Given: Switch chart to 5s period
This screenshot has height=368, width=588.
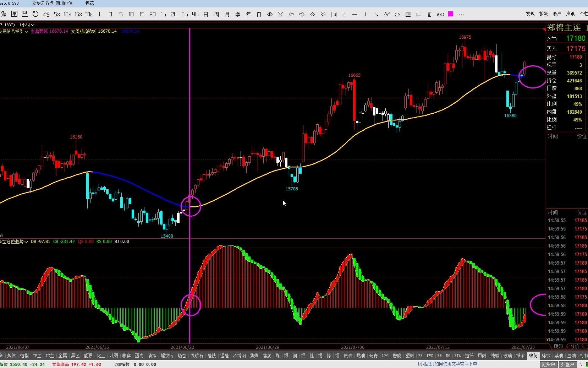Looking at the screenshot, I should pyautogui.click(x=57, y=14).
